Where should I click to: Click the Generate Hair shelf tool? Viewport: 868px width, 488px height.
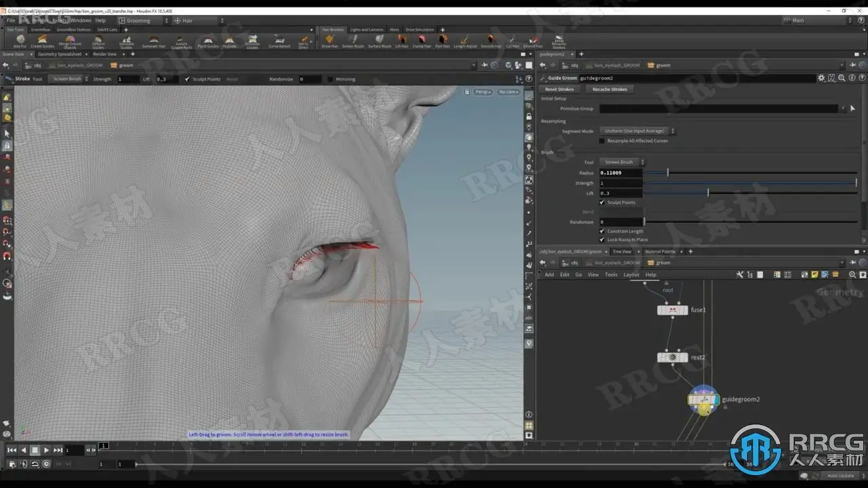pyautogui.click(x=154, y=41)
